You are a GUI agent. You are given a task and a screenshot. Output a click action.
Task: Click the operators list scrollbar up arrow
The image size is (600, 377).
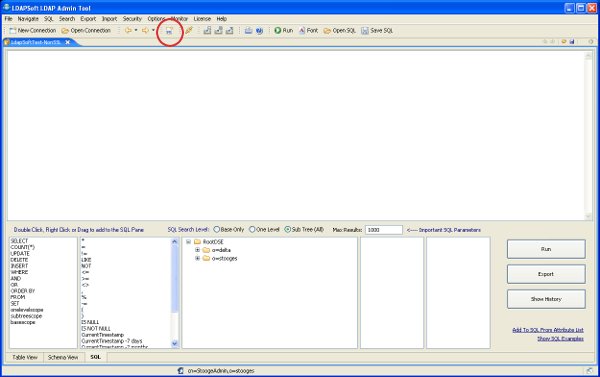[x=175, y=242]
